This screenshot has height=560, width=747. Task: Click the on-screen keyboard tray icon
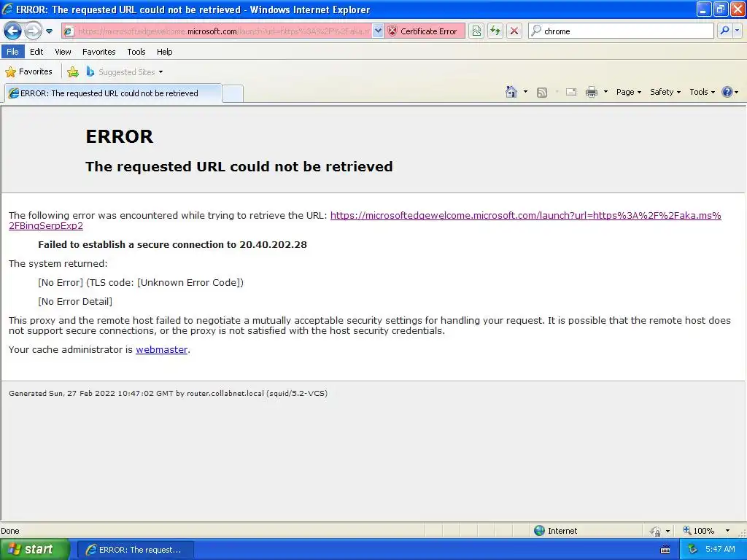[x=665, y=550]
